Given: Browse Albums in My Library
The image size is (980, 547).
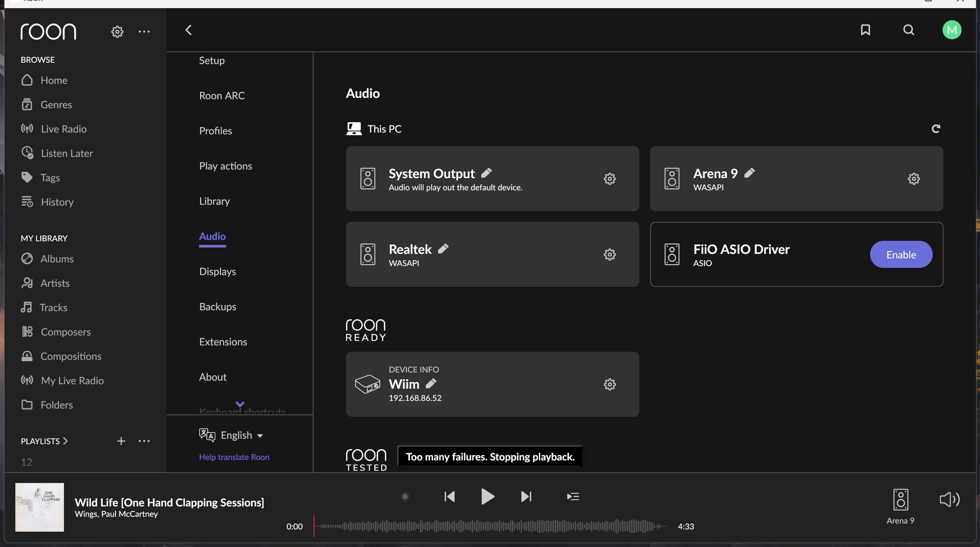Looking at the screenshot, I should click(47, 259).
